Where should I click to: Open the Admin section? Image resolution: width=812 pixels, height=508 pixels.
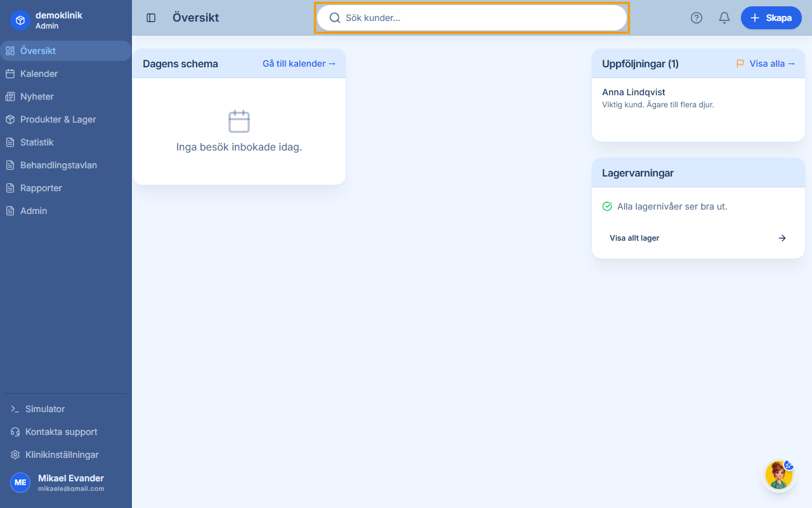click(34, 211)
